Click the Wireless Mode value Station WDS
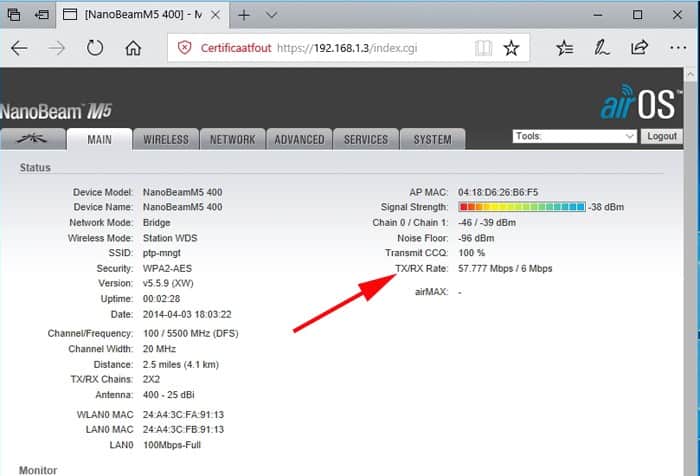 pyautogui.click(x=170, y=238)
